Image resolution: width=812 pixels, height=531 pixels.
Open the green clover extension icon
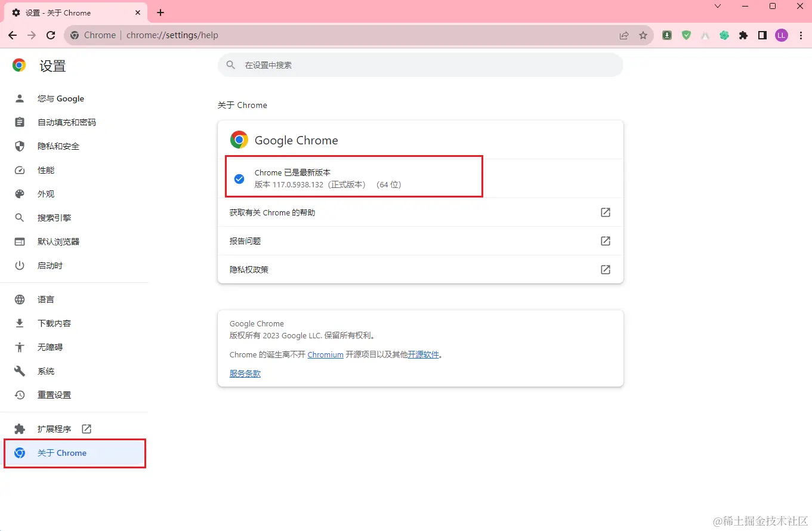pos(724,35)
